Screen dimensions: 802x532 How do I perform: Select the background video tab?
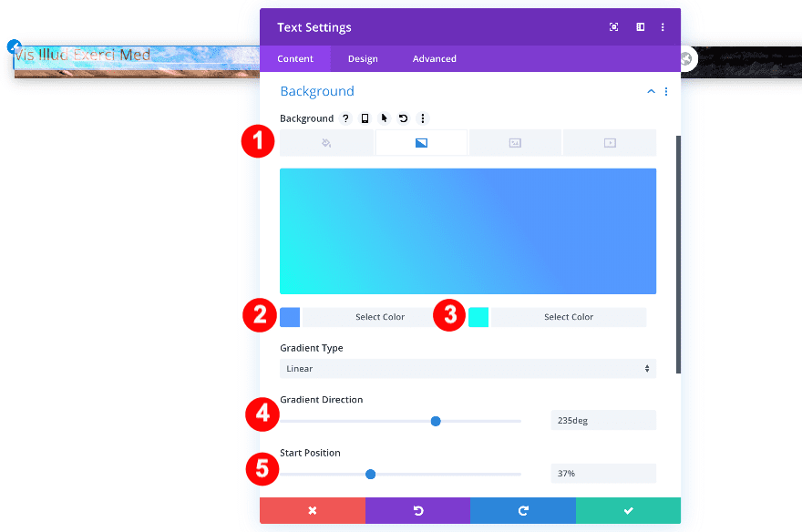pyautogui.click(x=610, y=143)
